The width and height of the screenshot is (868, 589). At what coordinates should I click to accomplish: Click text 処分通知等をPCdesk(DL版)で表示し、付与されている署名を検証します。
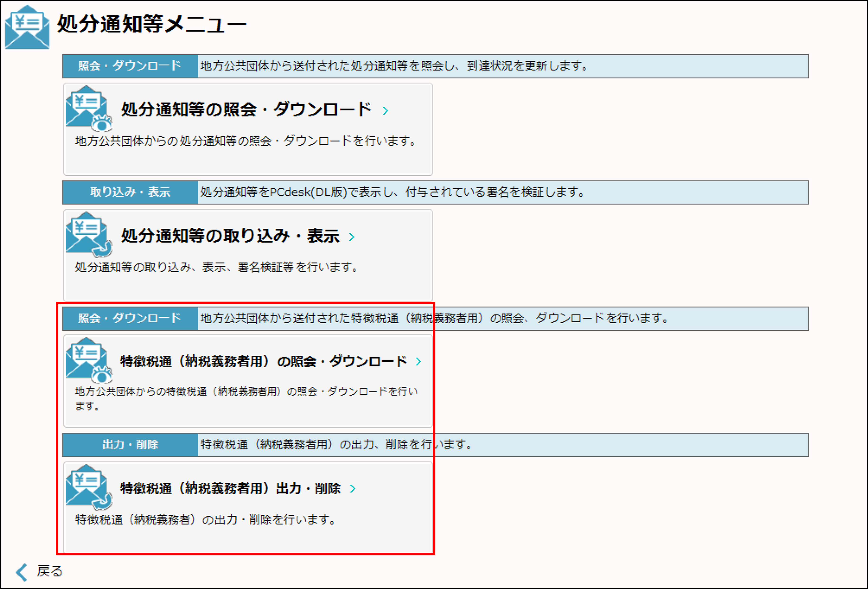tap(392, 192)
